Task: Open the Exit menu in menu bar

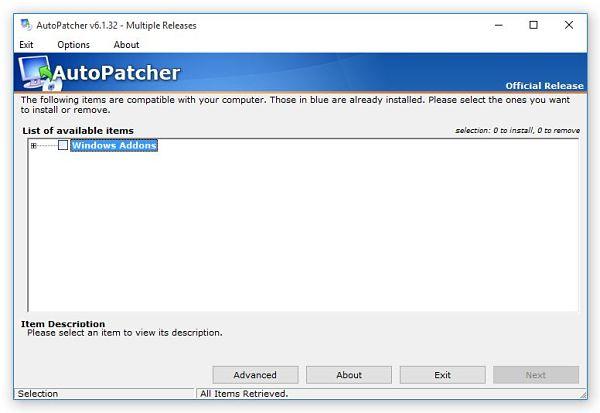Action: 26,45
